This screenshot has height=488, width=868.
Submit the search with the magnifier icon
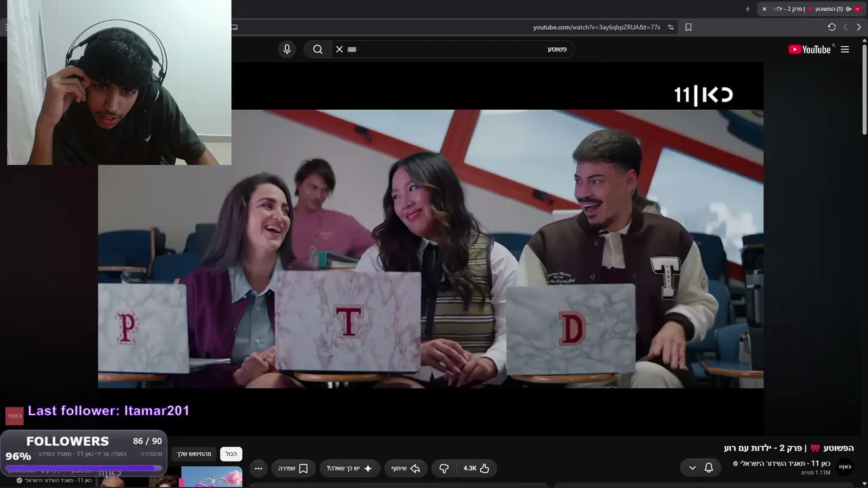click(x=317, y=49)
